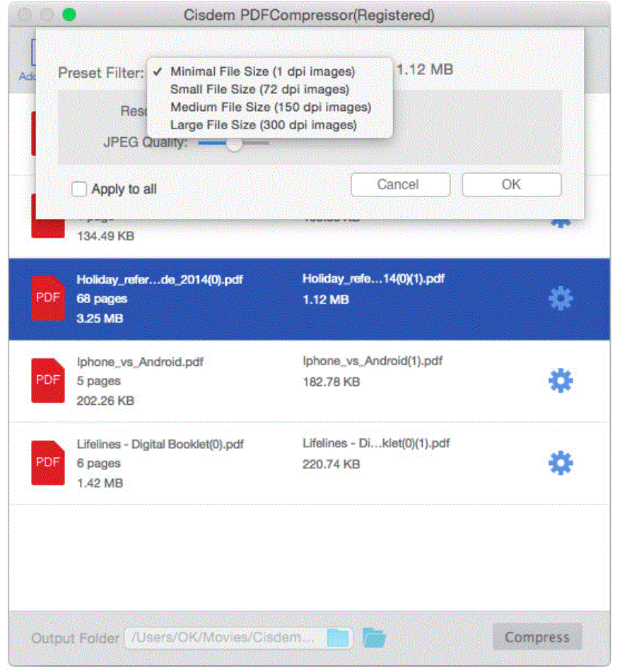Open settings gear for Holiday_refer...de_2014(0).pdf
Image resolution: width=627 pixels, height=672 pixels.
[561, 298]
